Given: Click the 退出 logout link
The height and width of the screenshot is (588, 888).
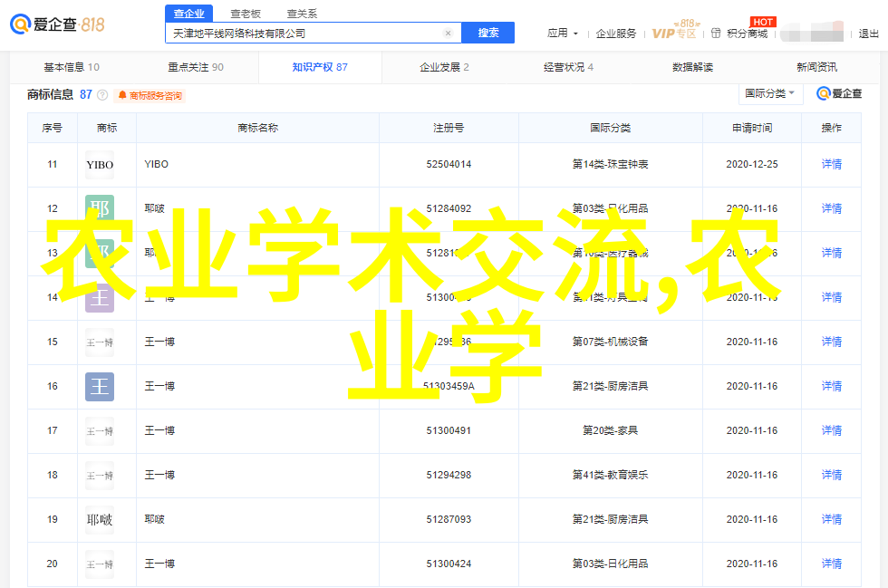Looking at the screenshot, I should click(868, 34).
